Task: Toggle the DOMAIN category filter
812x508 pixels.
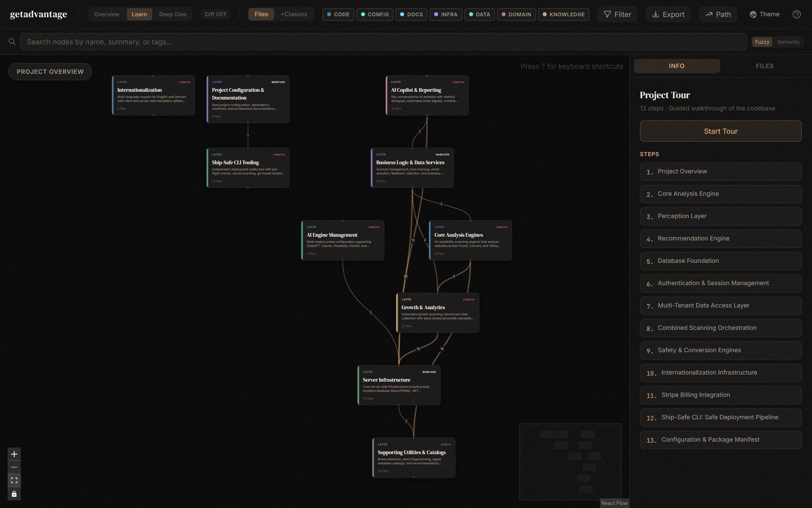Action: (x=516, y=14)
